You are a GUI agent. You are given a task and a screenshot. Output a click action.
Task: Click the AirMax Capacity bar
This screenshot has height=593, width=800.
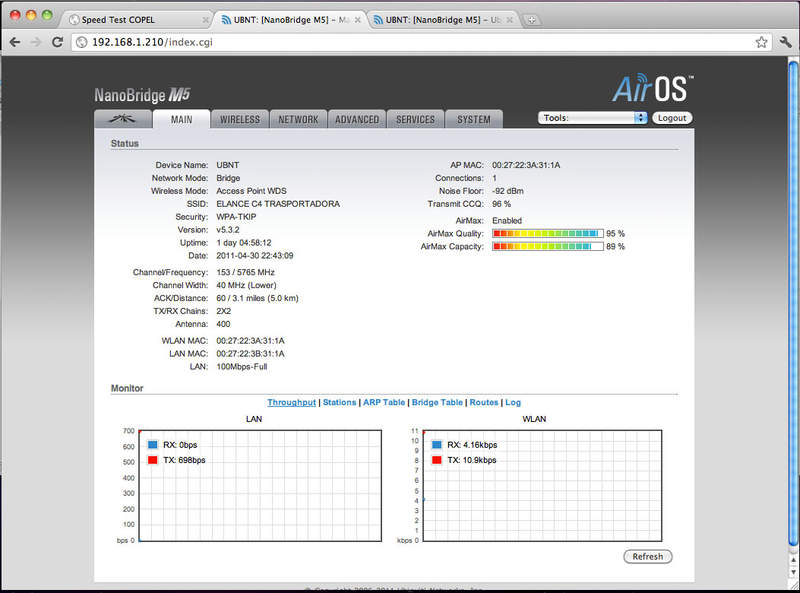(x=547, y=246)
